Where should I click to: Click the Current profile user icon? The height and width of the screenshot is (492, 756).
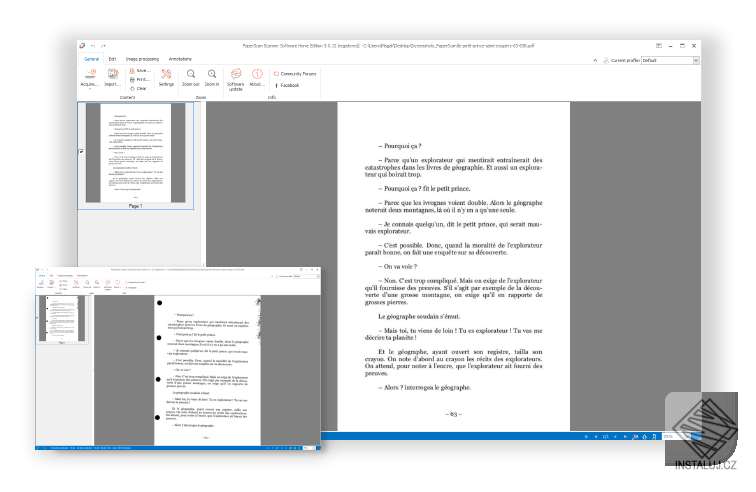click(606, 60)
